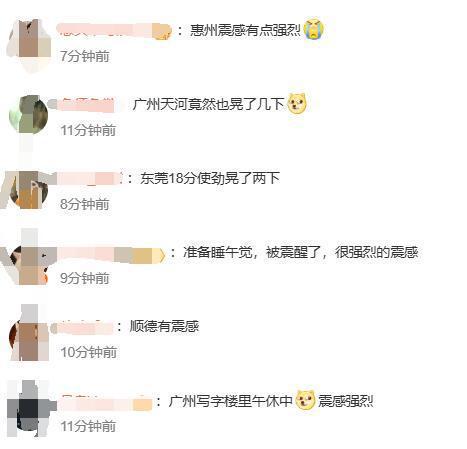Click blurred username before 惠州震感有点强烈

(x=115, y=31)
